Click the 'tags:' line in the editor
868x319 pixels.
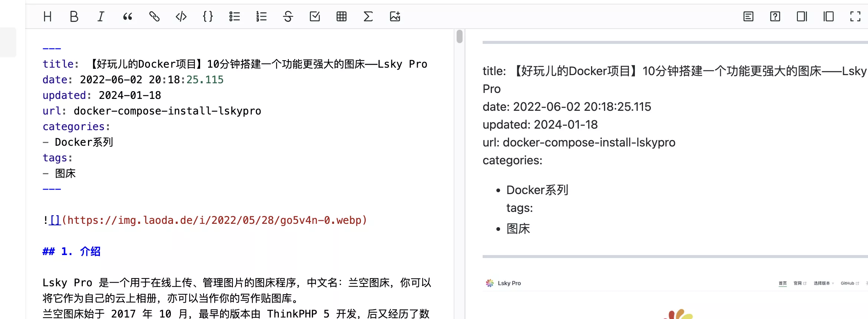click(x=58, y=158)
